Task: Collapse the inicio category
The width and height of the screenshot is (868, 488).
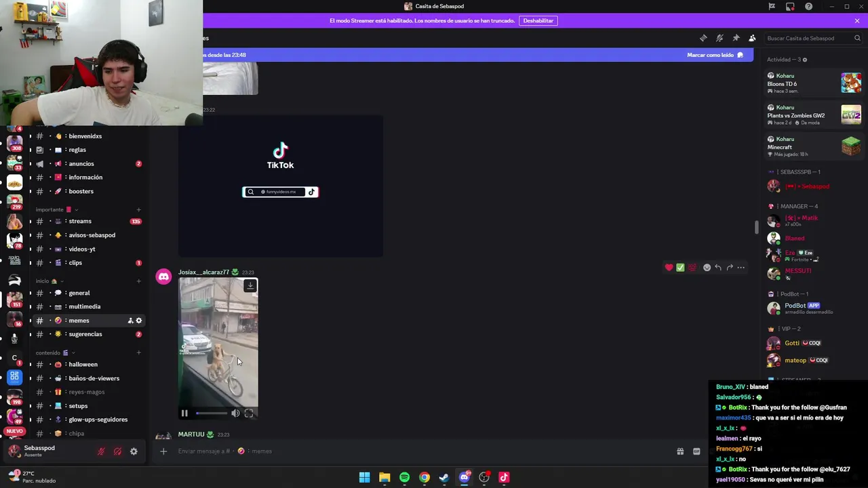Action: (x=50, y=281)
